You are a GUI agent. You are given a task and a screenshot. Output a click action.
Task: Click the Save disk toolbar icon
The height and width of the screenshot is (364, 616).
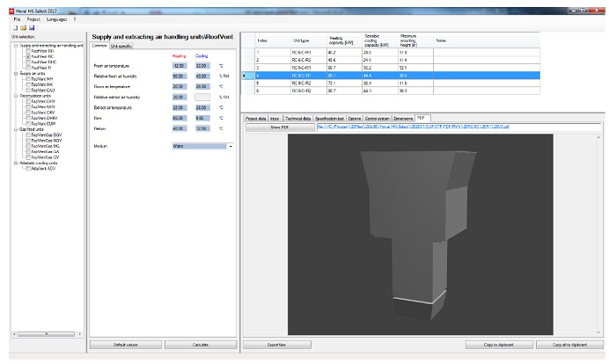point(33,27)
